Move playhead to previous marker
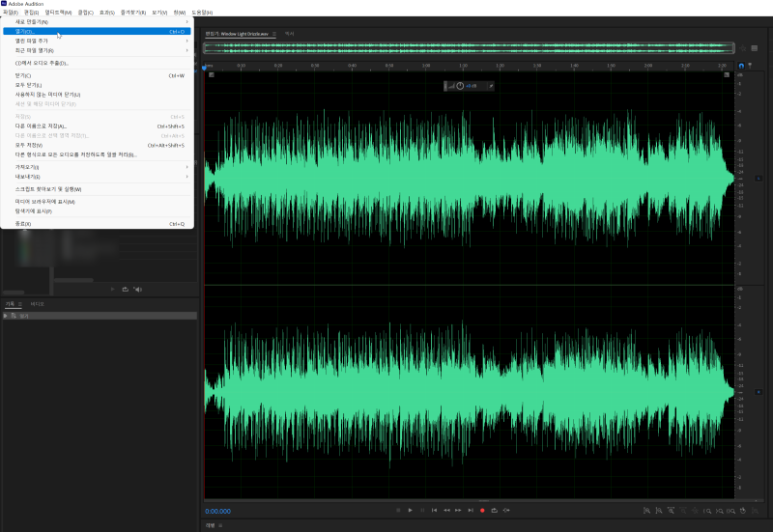 (x=434, y=511)
